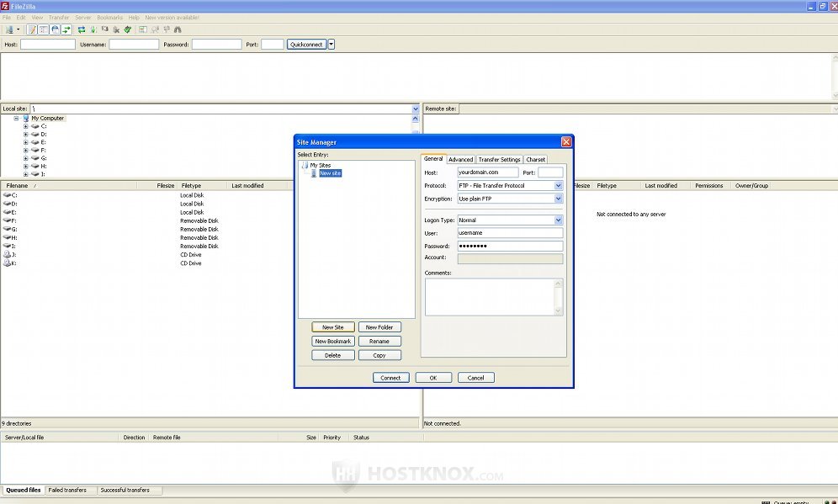This screenshot has height=504, width=838.
Task: Click Cancel in Site Manager
Action: (475, 377)
